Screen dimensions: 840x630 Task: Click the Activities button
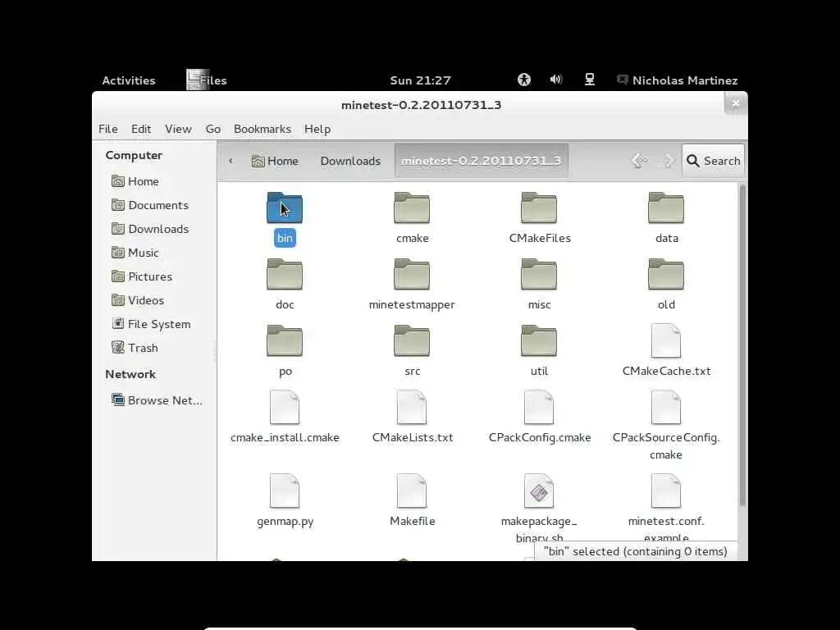pyautogui.click(x=129, y=80)
